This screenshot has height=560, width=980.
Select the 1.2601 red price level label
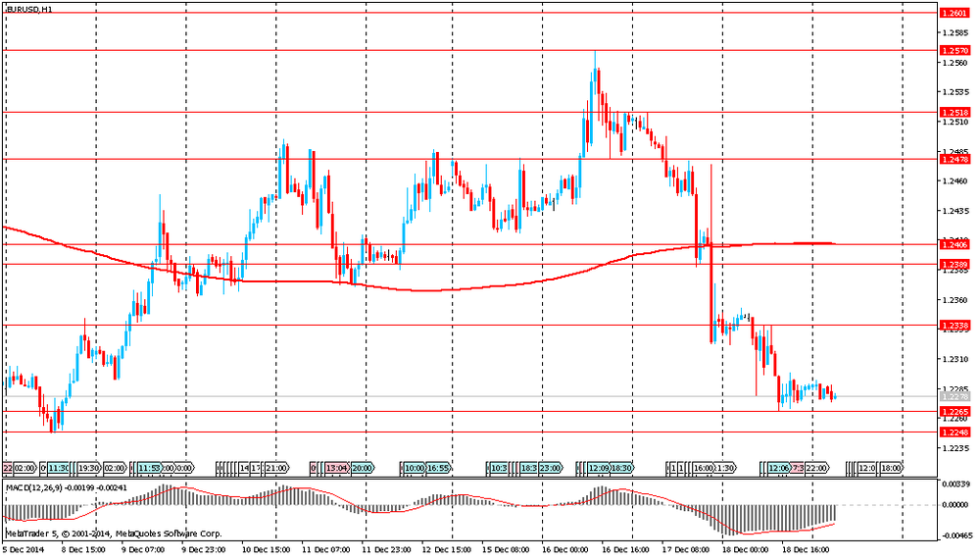[955, 13]
